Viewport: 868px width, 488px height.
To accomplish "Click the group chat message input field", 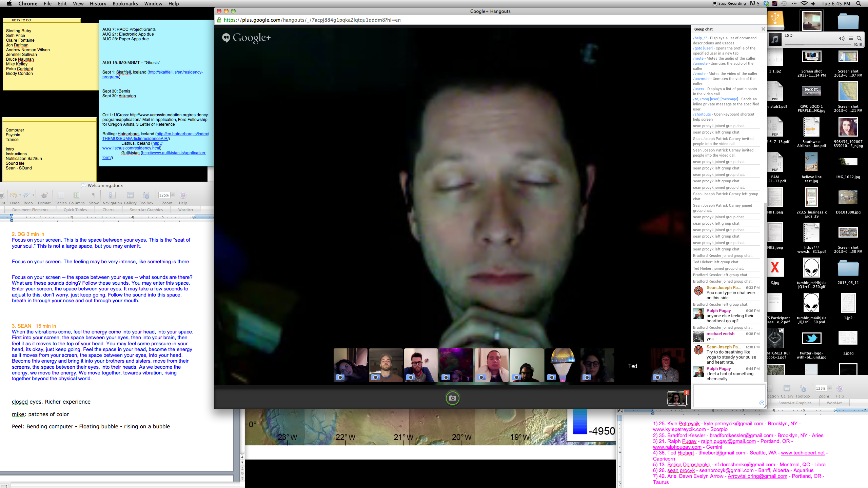I will click(x=726, y=395).
